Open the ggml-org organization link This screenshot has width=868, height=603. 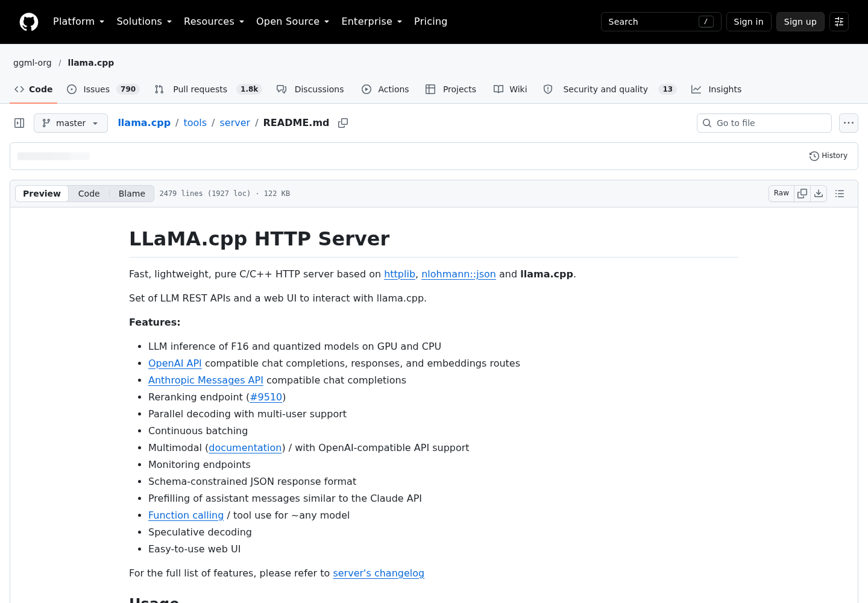point(33,63)
